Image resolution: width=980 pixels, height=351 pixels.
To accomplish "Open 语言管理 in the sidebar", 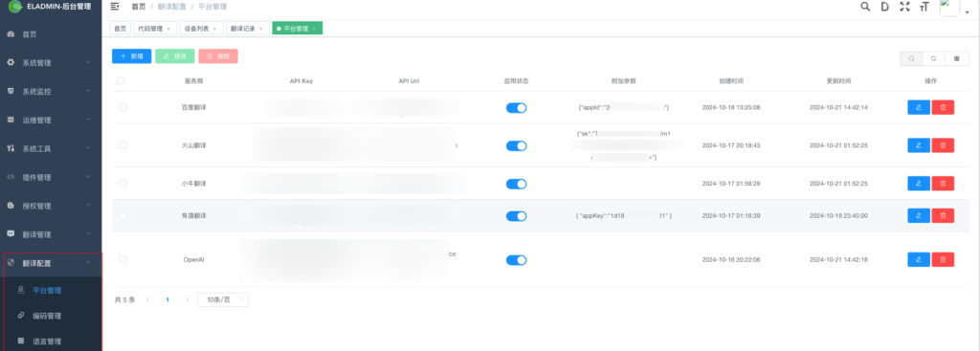I will pyautogui.click(x=51, y=341).
